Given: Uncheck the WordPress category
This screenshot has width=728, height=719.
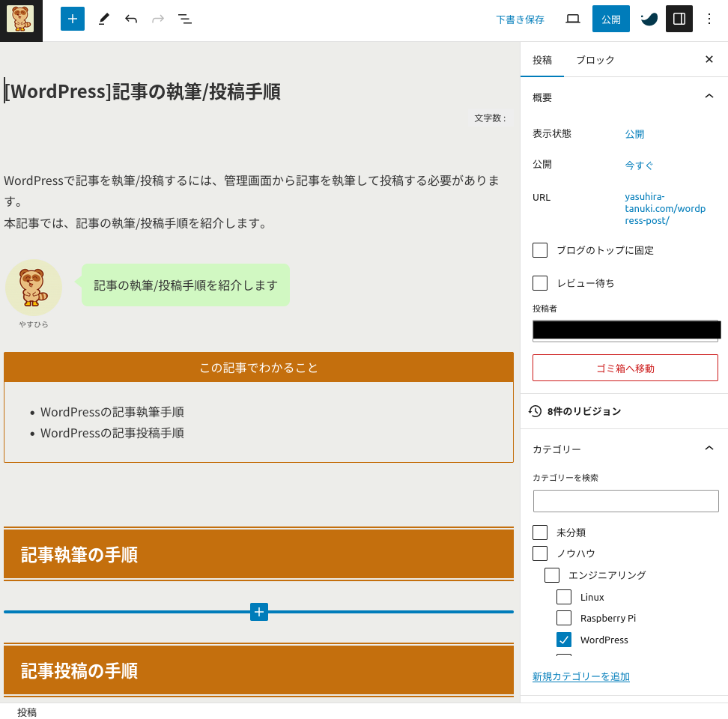Looking at the screenshot, I should pyautogui.click(x=564, y=640).
